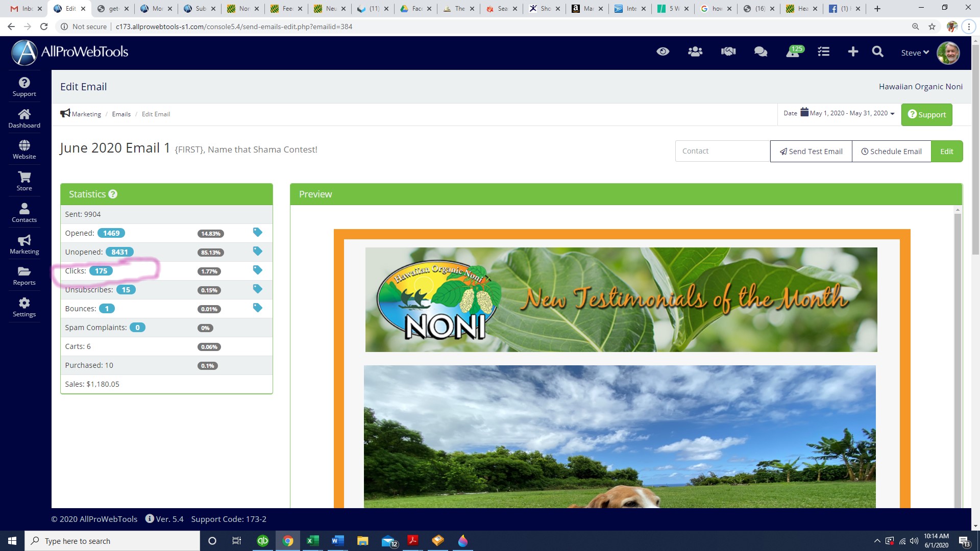Open Reports section in sidebar

[24, 275]
